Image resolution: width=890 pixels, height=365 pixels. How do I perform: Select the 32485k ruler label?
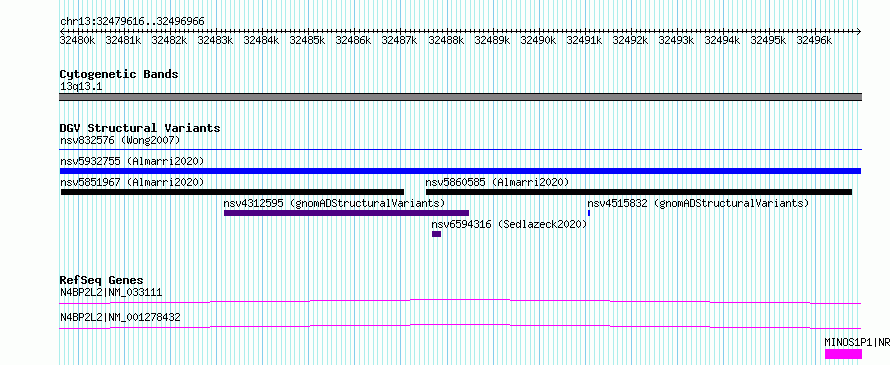307,40
